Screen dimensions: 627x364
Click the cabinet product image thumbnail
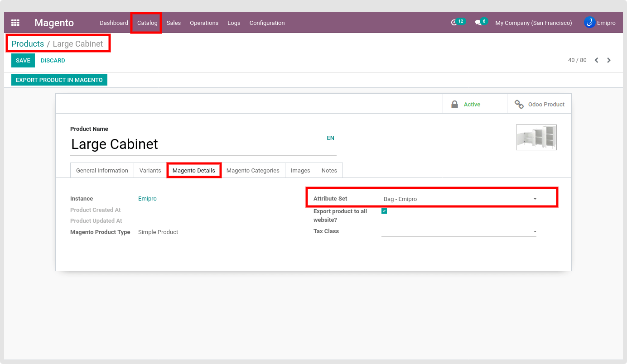click(x=536, y=137)
